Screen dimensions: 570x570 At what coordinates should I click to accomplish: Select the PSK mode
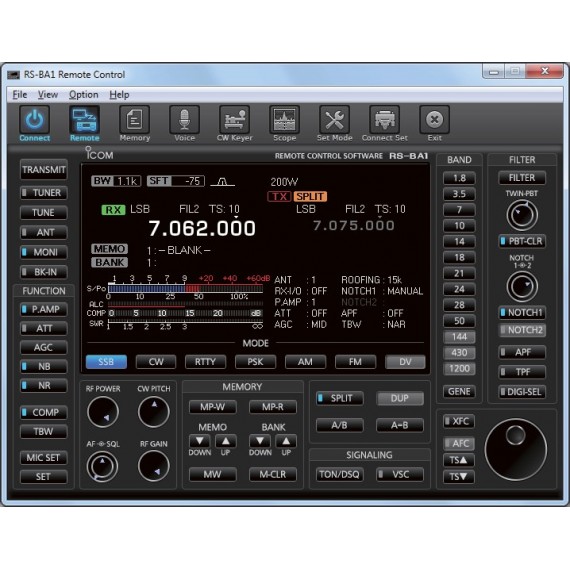point(255,362)
